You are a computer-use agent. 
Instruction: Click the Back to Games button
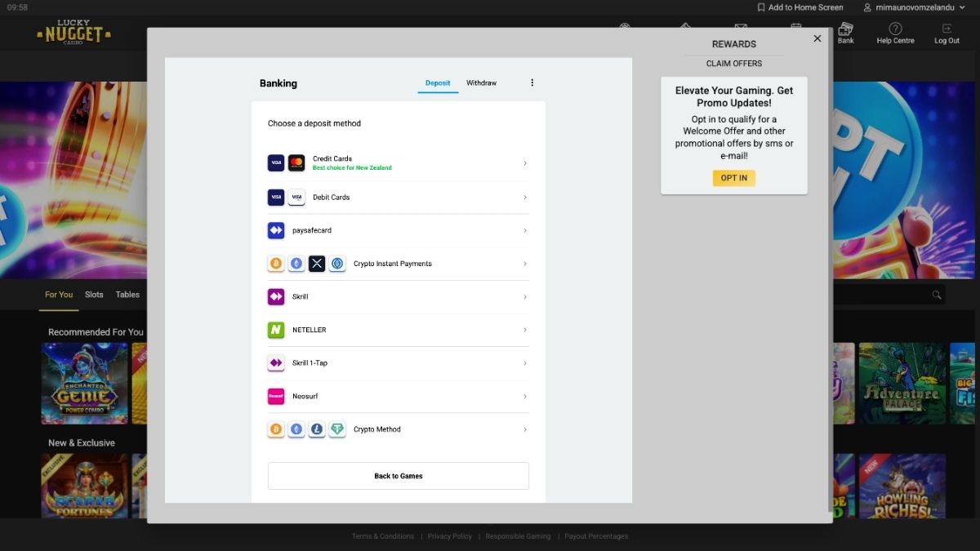(399, 476)
